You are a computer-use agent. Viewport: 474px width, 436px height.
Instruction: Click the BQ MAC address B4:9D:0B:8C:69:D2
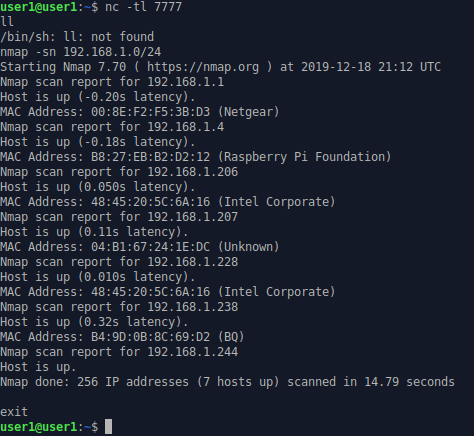151,337
